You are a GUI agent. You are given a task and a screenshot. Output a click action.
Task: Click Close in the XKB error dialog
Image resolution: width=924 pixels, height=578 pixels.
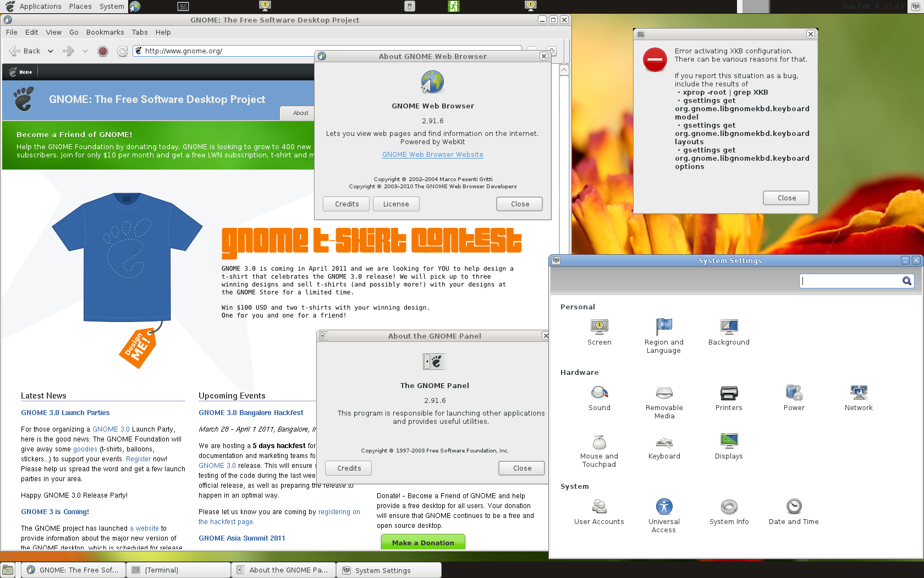(x=787, y=198)
